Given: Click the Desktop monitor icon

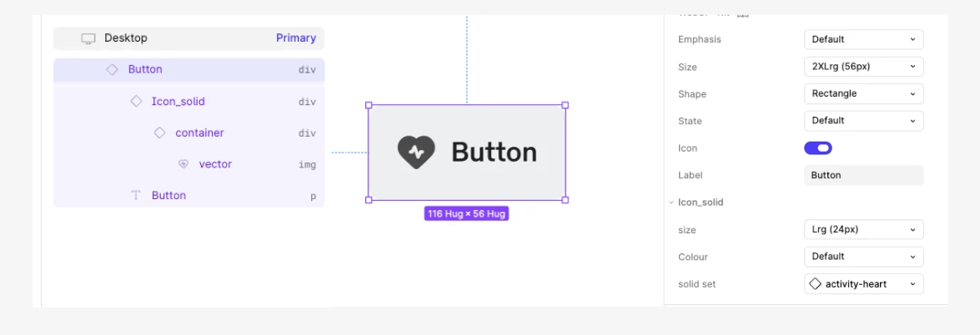Looking at the screenshot, I should (88, 38).
